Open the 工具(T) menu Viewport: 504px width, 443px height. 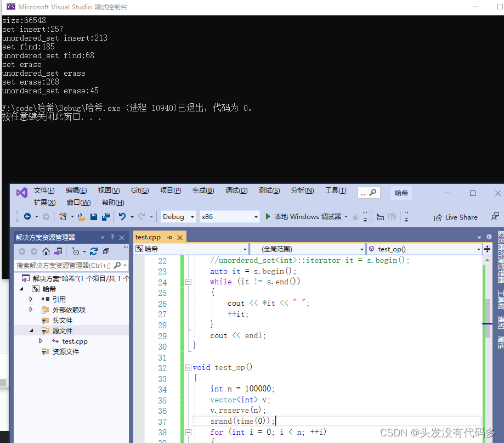tap(336, 190)
